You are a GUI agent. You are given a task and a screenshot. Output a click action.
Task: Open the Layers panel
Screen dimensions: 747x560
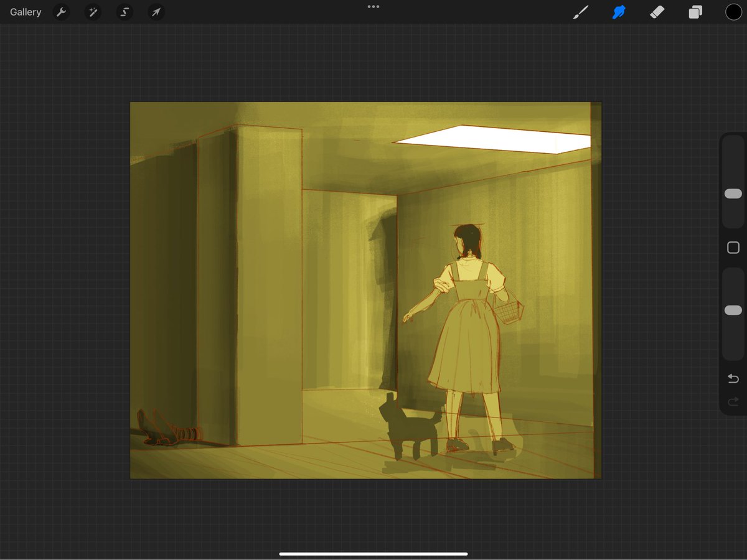[x=695, y=12]
